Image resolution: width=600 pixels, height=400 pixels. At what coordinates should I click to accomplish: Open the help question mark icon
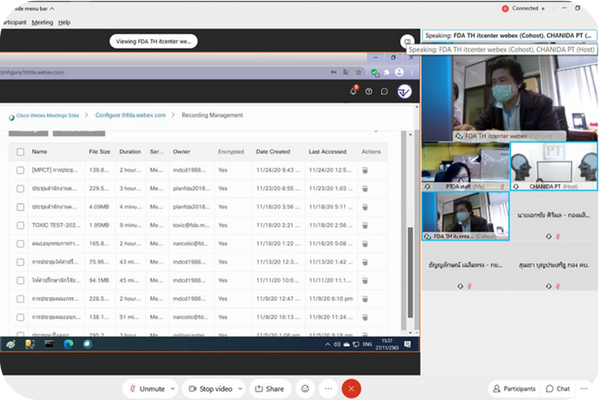368,91
